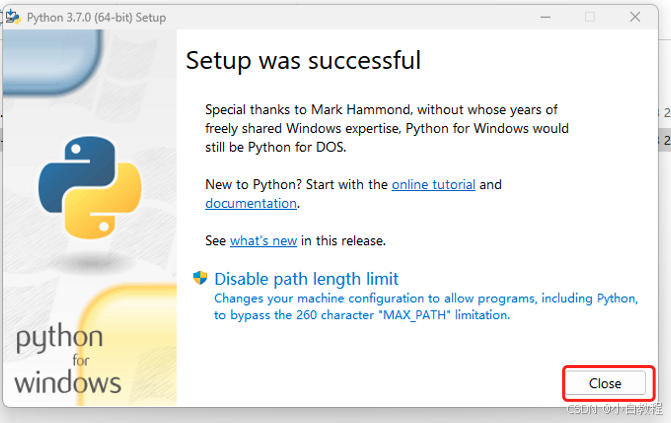
Task: Click the MAX_PATH limitation description text
Action: pyautogui.click(x=426, y=307)
